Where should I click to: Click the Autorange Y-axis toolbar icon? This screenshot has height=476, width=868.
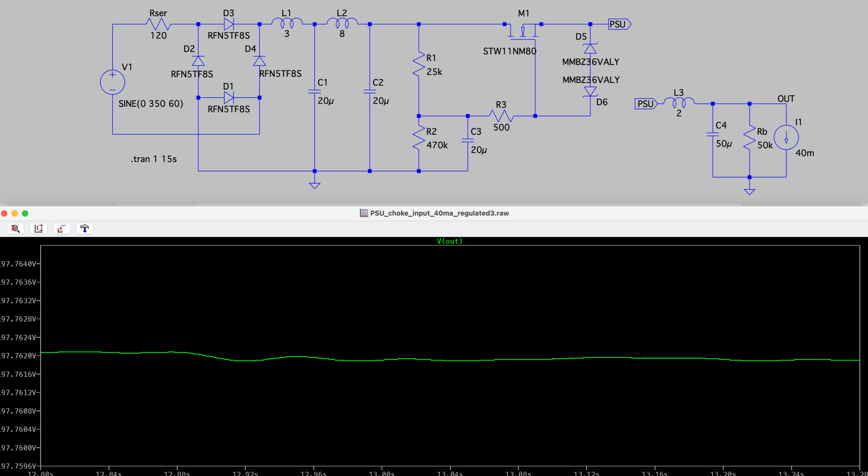click(x=39, y=229)
